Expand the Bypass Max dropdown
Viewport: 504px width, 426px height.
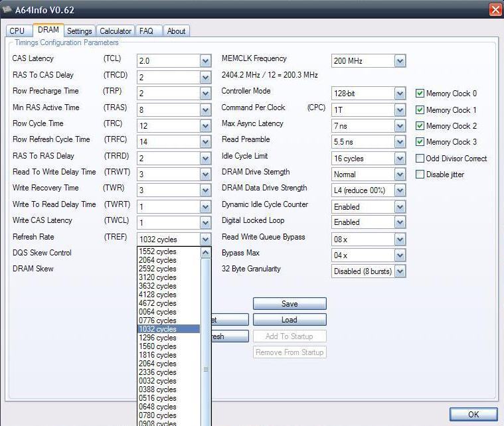(400, 255)
